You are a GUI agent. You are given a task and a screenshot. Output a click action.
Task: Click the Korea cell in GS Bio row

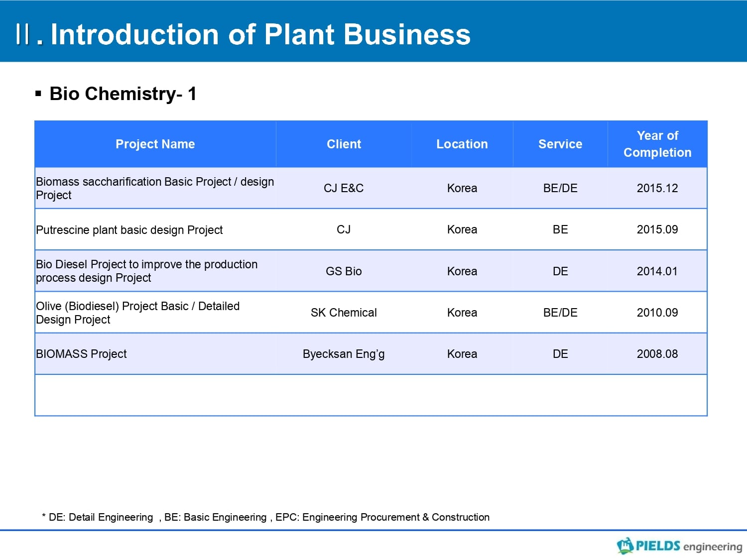coord(462,271)
